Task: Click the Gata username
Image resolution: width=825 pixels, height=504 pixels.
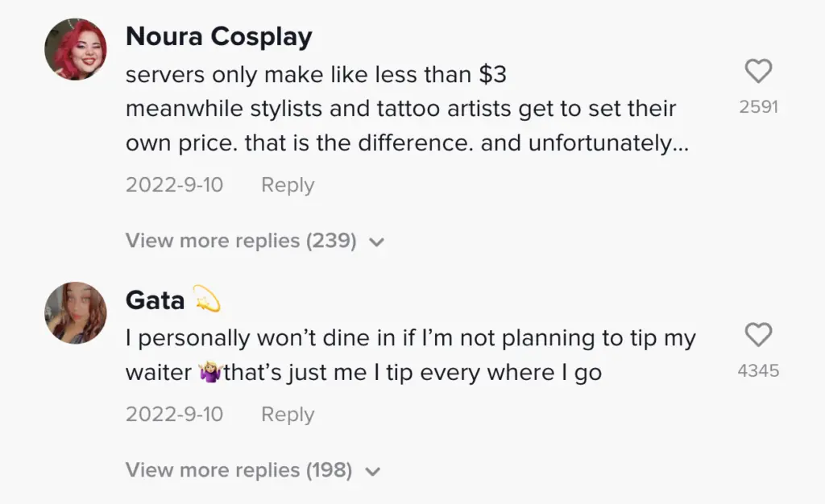Action: coord(155,300)
